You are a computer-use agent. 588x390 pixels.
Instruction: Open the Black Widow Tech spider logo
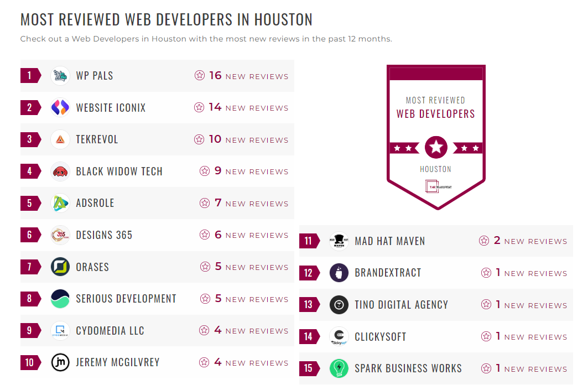pyautogui.click(x=60, y=171)
